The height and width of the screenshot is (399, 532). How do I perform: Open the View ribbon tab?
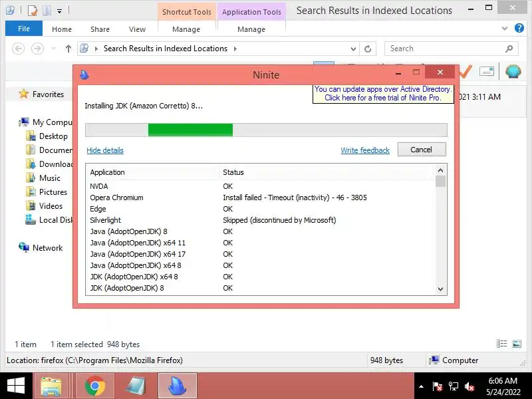click(x=137, y=29)
